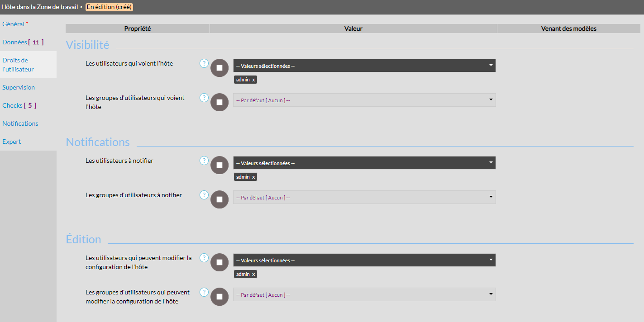Click the Données sidebar entry

tap(15, 42)
